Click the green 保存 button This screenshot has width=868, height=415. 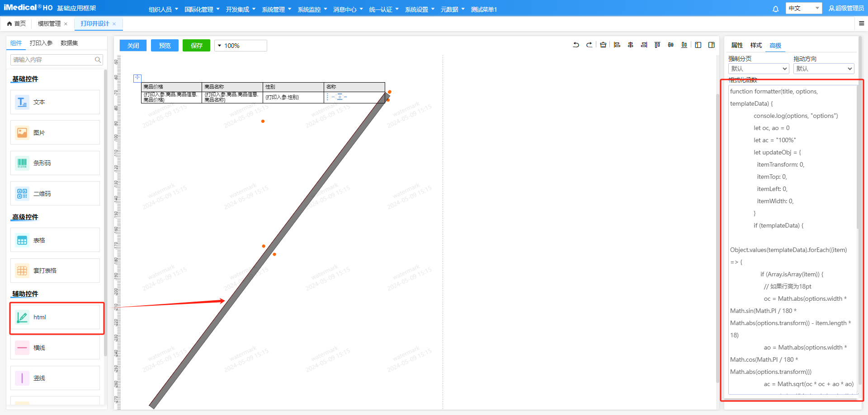point(196,46)
